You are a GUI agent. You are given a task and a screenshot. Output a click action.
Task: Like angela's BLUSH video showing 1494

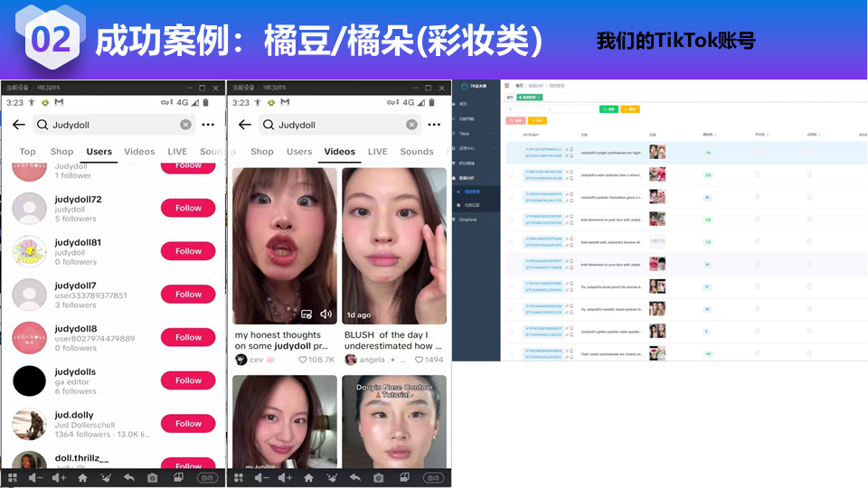[419, 360]
